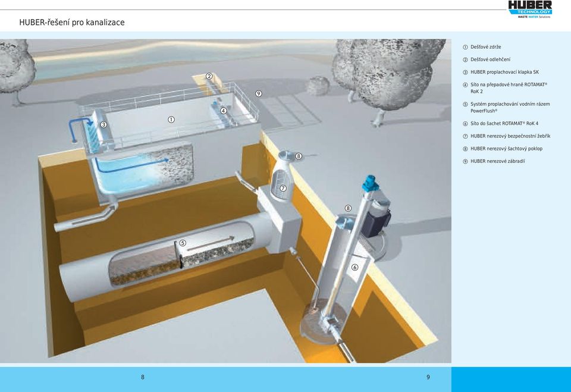Click diagram marker 1 on the rain tank
Screen dimensions: 571x392
(x=171, y=120)
